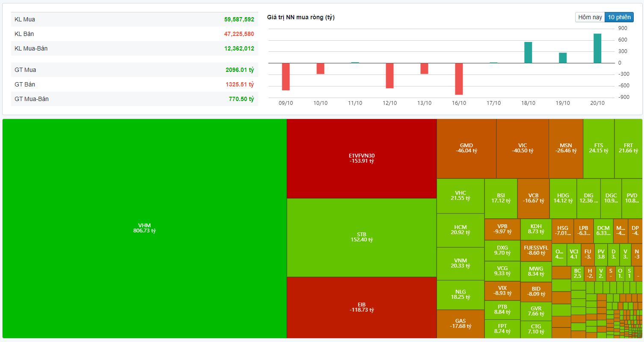
Task: Select the GAS -17.68 tỷ tile
Action: (x=460, y=324)
